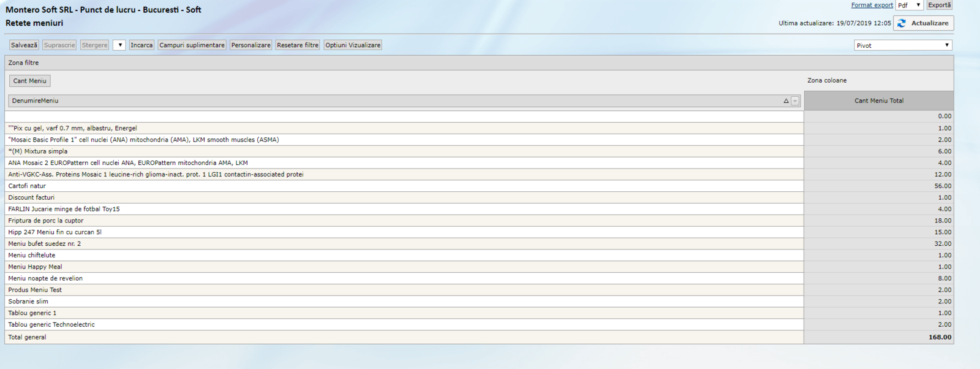Click the Personalizare button
980x369 pixels.
[x=251, y=45]
